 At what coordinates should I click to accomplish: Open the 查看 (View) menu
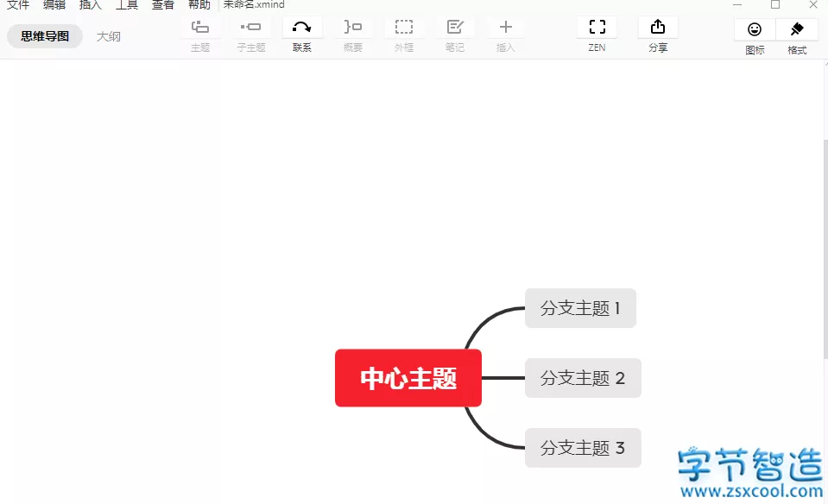tap(163, 5)
